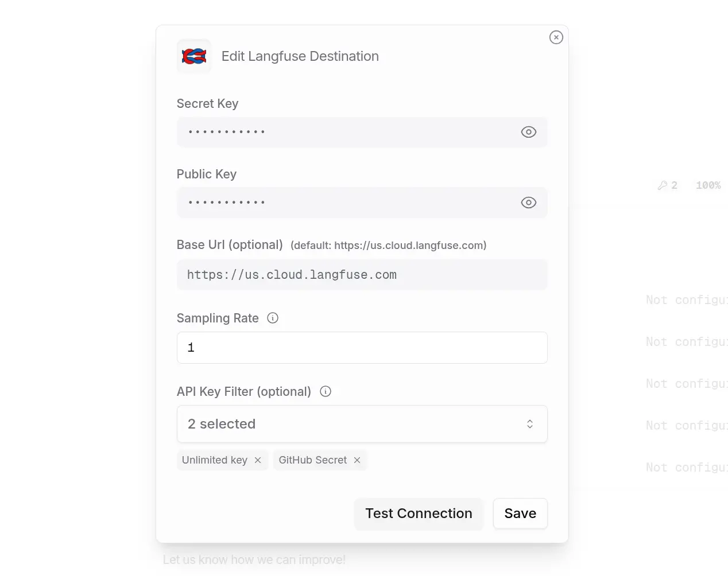Viewport: 728px width, 576px height.
Task: Click the 100% indicator in the background
Action: (708, 185)
